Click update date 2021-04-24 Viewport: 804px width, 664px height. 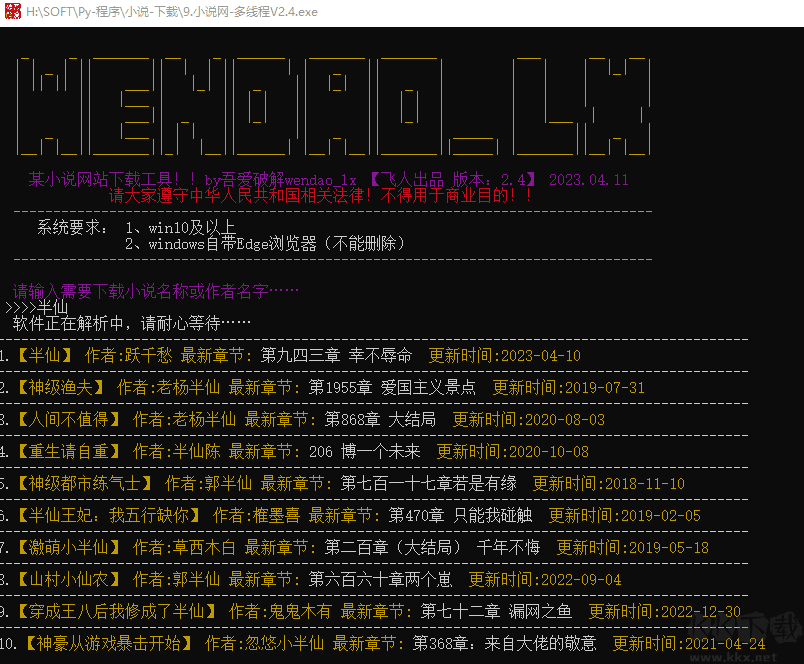(725, 643)
